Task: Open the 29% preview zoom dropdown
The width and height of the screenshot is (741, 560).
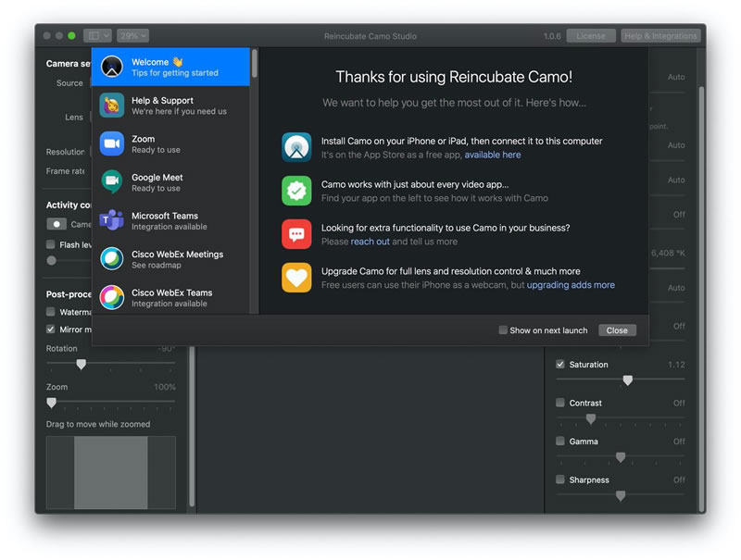Action: [x=132, y=35]
